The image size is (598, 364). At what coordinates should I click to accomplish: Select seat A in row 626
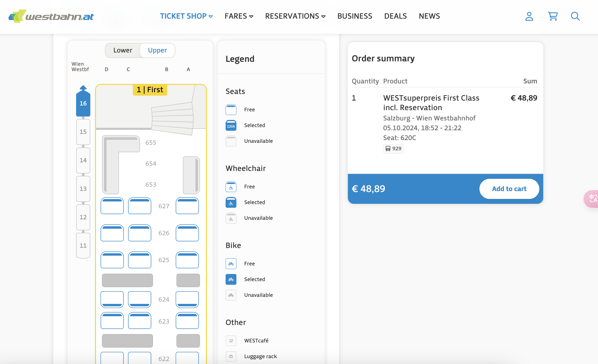(187, 233)
